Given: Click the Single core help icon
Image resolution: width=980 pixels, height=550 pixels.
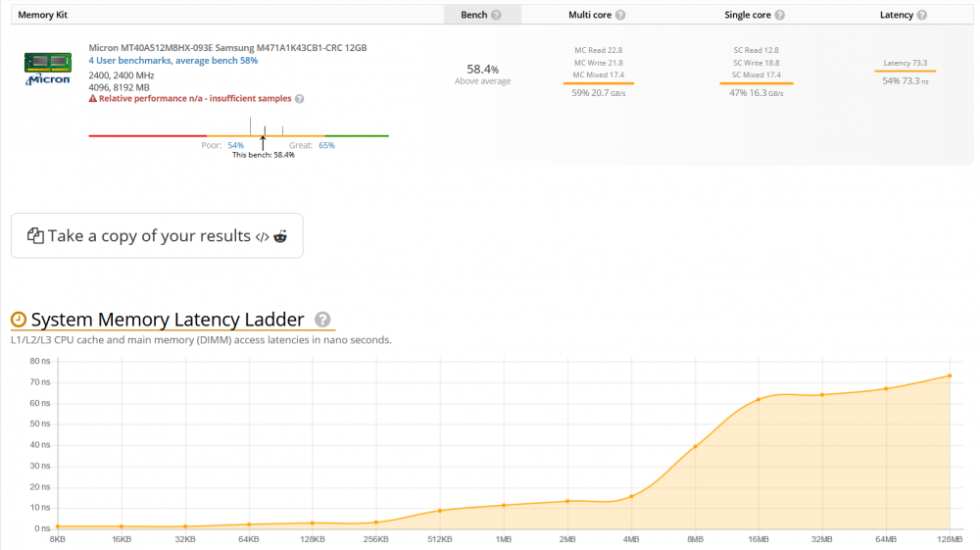Looking at the screenshot, I should [777, 16].
